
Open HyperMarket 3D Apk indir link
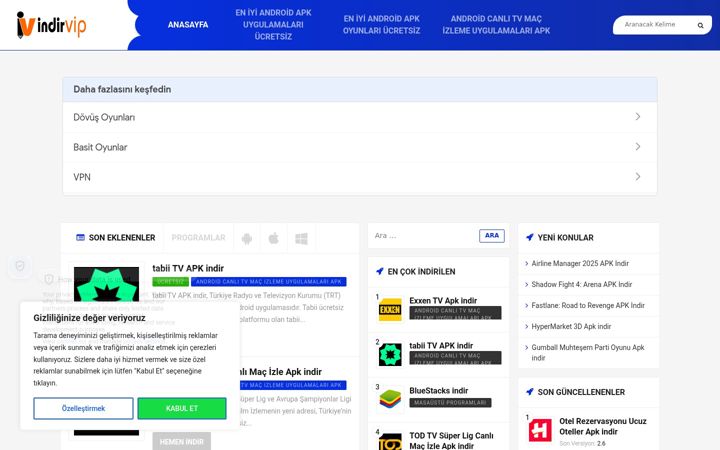[571, 326]
